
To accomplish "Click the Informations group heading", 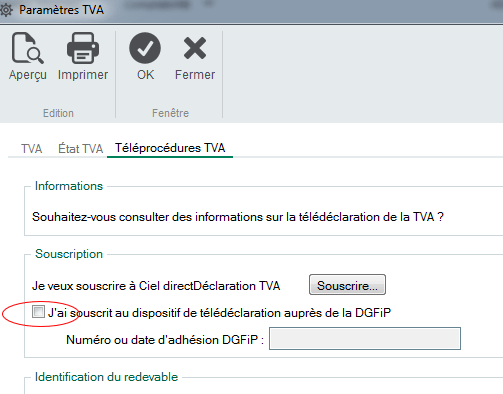I will coord(69,186).
